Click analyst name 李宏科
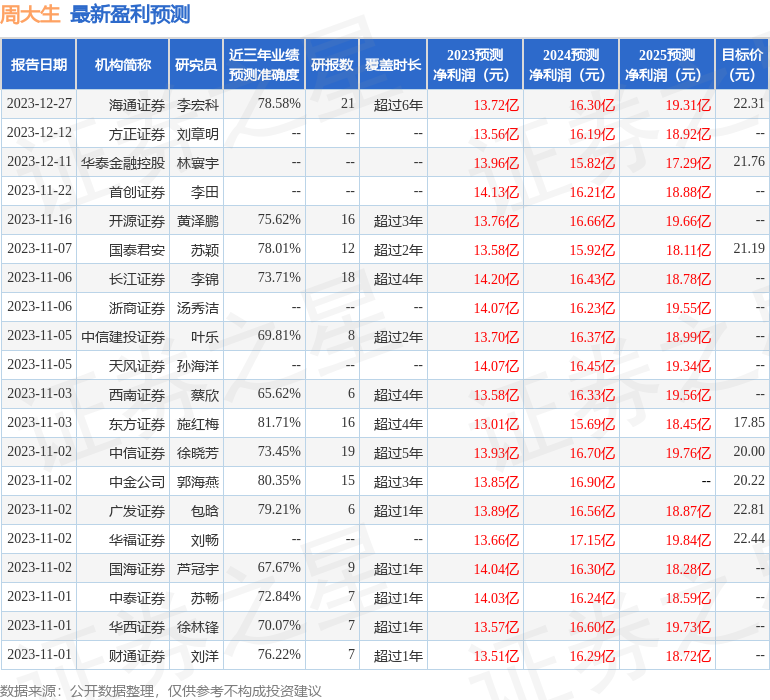This screenshot has width=770, height=700. click(197, 105)
